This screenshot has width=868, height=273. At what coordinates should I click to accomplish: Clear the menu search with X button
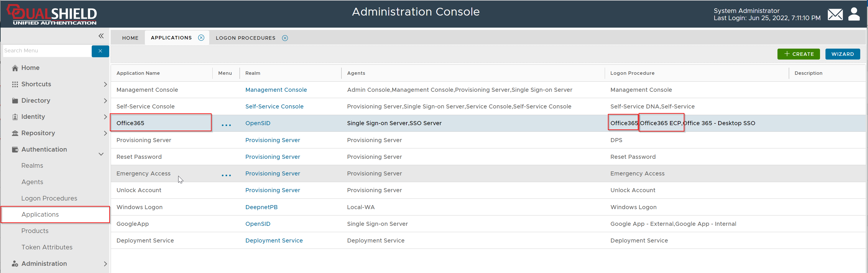click(100, 51)
